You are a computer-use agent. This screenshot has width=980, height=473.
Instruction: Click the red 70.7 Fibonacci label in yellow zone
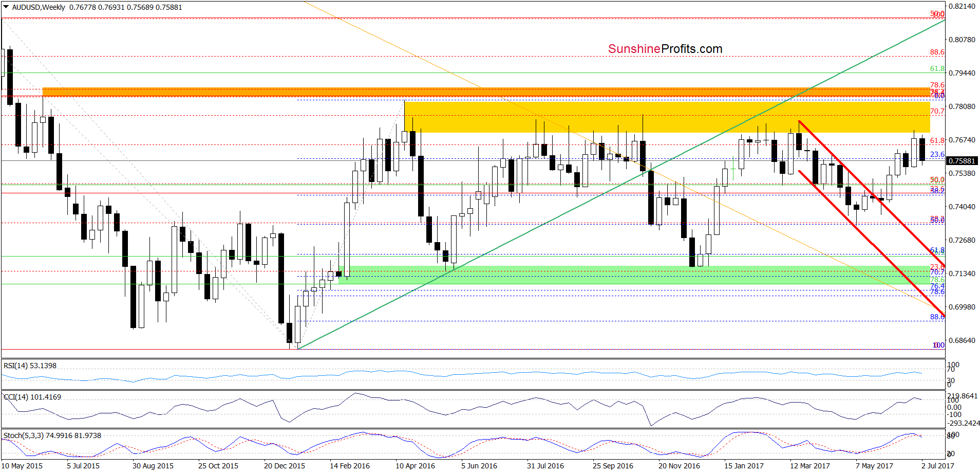(x=937, y=111)
